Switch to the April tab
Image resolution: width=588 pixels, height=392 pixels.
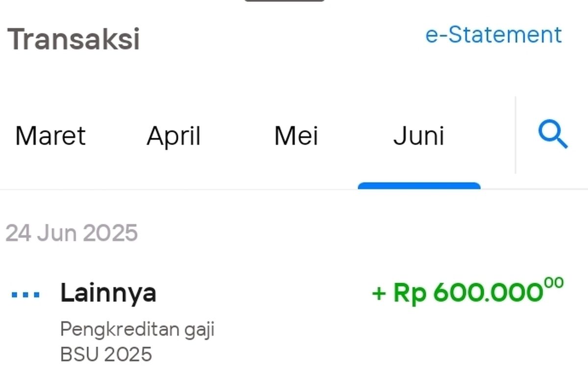point(174,136)
